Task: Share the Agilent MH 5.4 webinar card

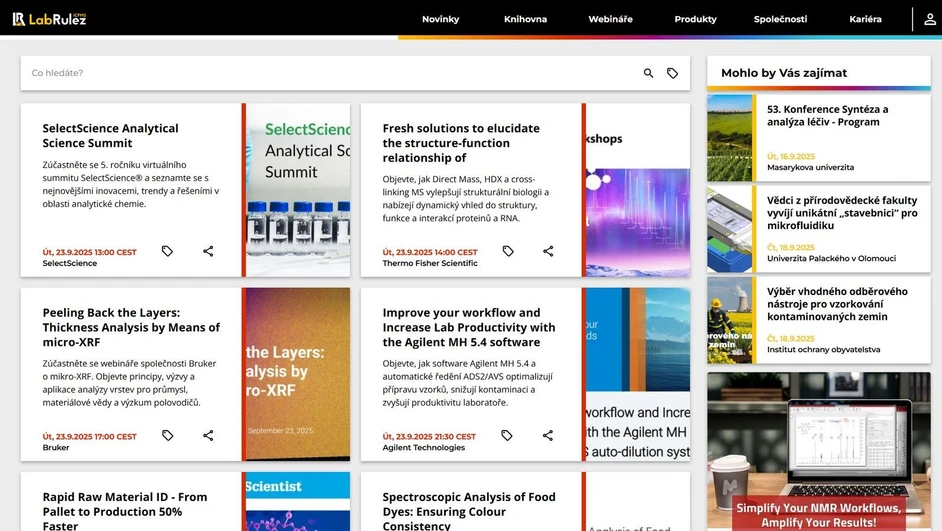Action: pyautogui.click(x=548, y=435)
